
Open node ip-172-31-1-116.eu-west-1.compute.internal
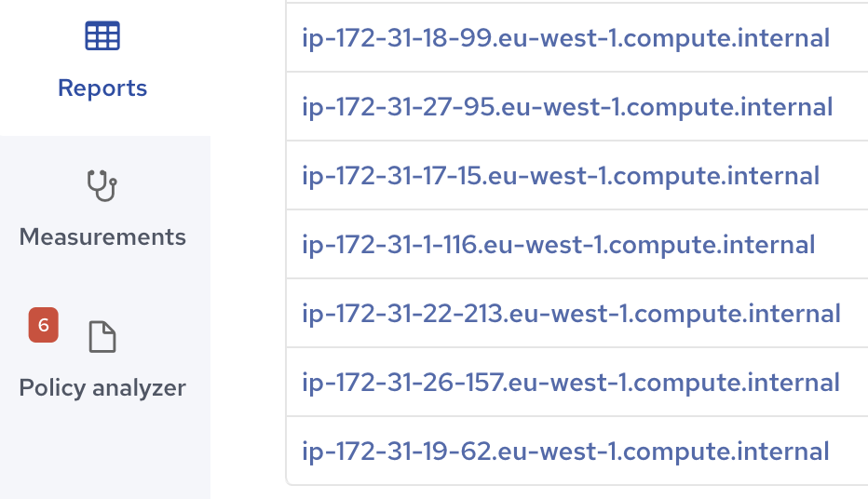pyautogui.click(x=558, y=245)
